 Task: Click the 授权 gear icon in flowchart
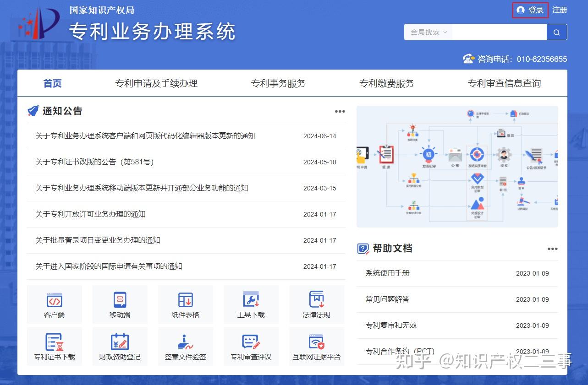pos(504,155)
